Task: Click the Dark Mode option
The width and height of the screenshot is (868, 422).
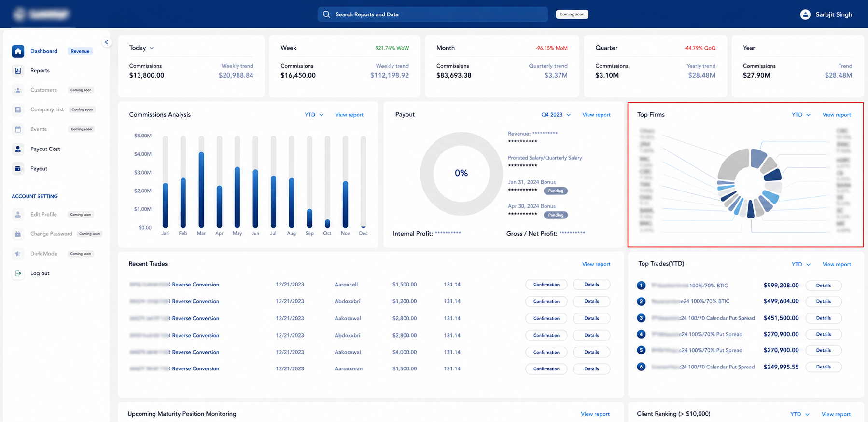Action: click(x=44, y=254)
